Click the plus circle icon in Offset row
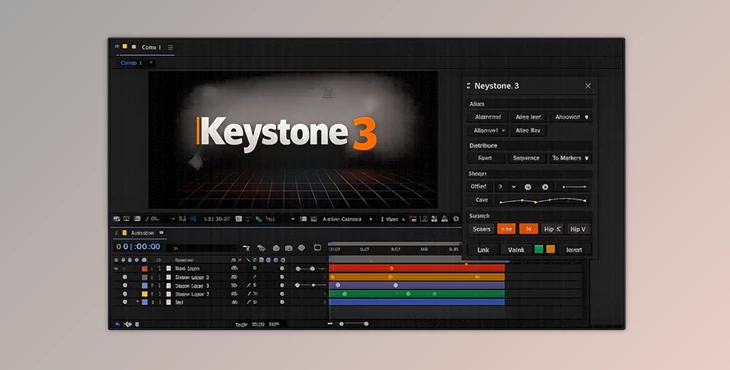 tap(545, 187)
